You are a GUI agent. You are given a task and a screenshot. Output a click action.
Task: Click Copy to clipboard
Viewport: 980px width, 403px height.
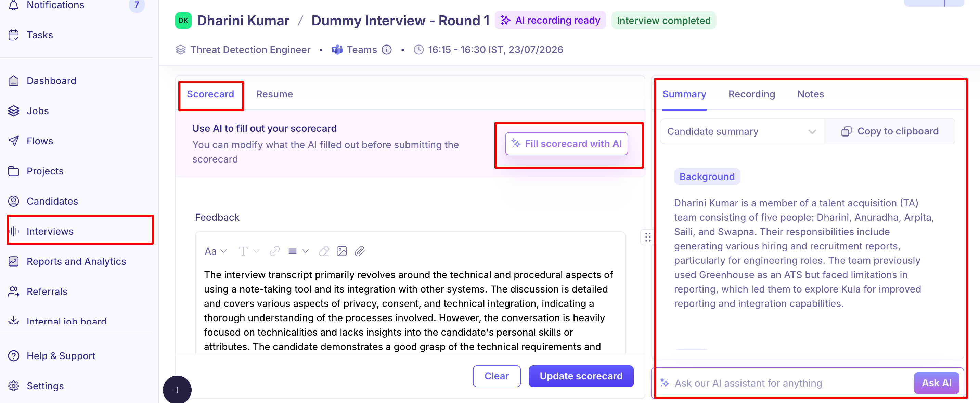click(890, 132)
